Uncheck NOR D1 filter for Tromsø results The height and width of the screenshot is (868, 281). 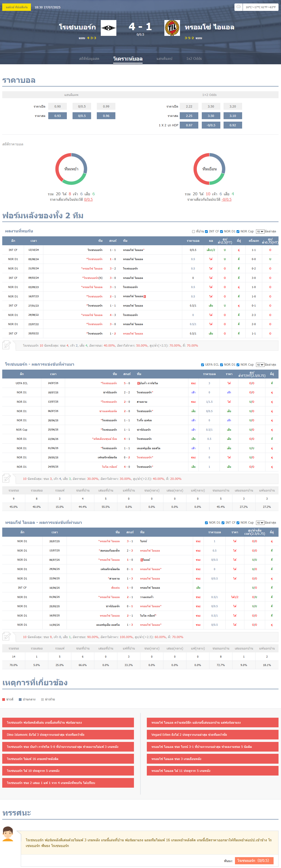click(206, 523)
